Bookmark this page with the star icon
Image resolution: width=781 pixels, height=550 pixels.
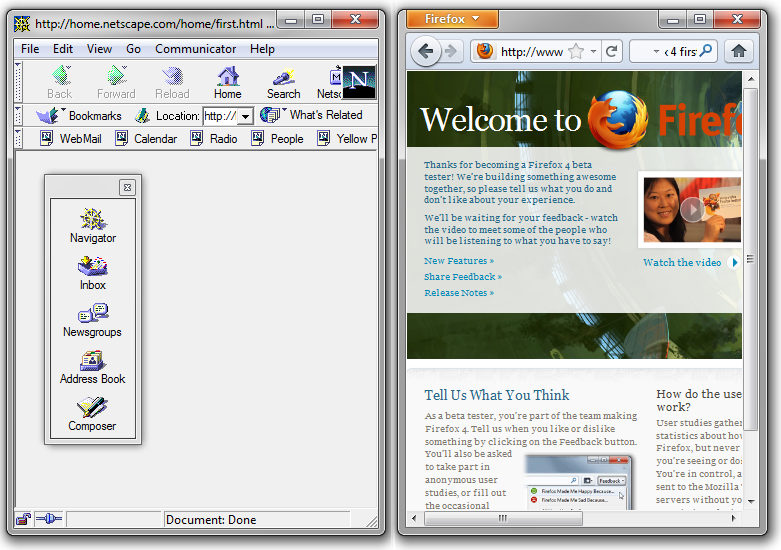click(x=576, y=51)
